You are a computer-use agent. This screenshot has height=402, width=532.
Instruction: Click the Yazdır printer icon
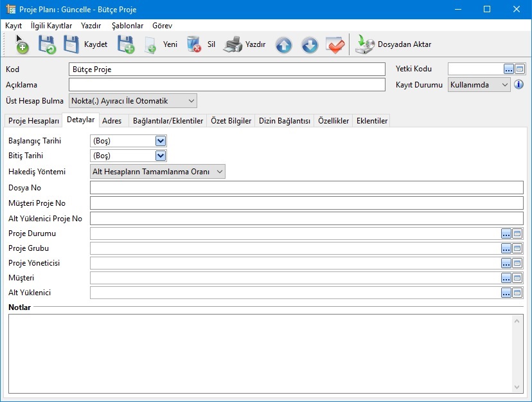coord(233,44)
